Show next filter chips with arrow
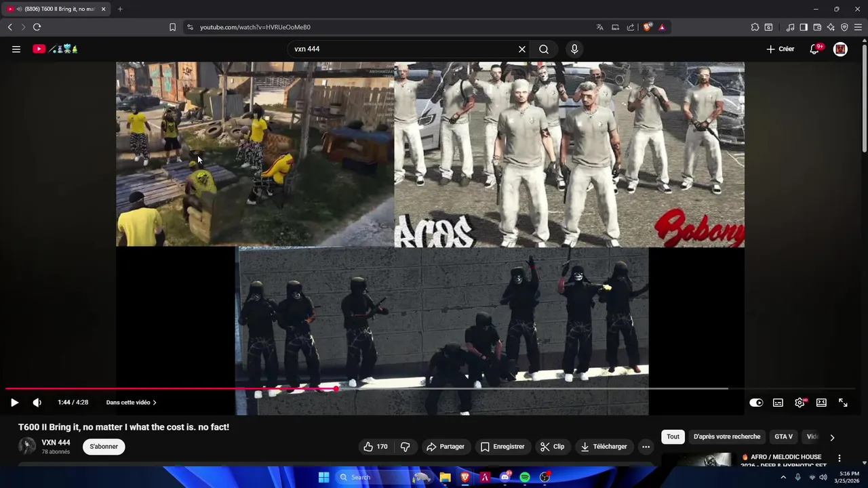This screenshot has width=868, height=488. point(832,437)
